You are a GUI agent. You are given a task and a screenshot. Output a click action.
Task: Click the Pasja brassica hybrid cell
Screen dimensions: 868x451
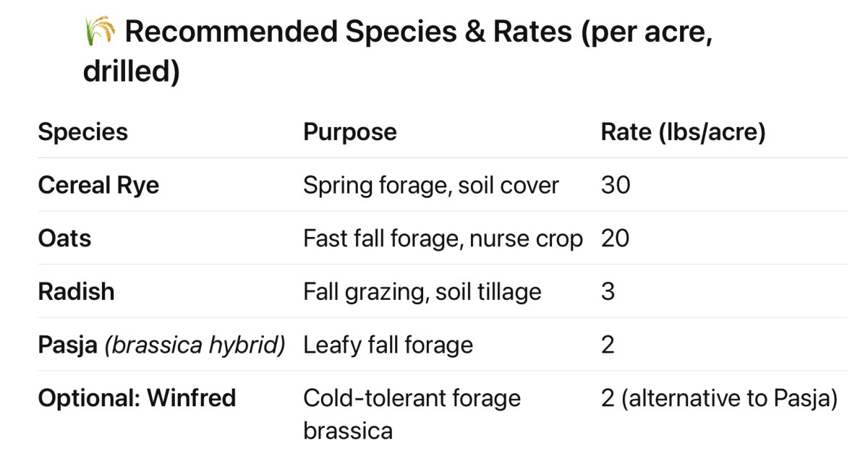tap(162, 345)
